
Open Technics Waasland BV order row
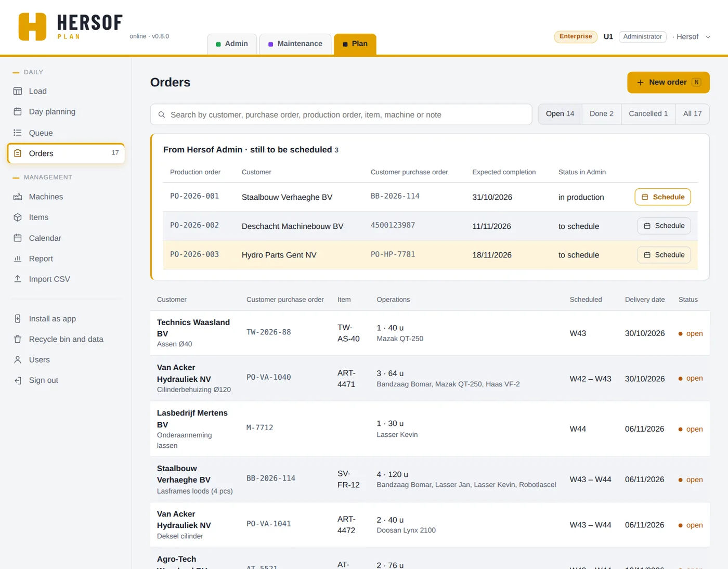click(x=430, y=333)
